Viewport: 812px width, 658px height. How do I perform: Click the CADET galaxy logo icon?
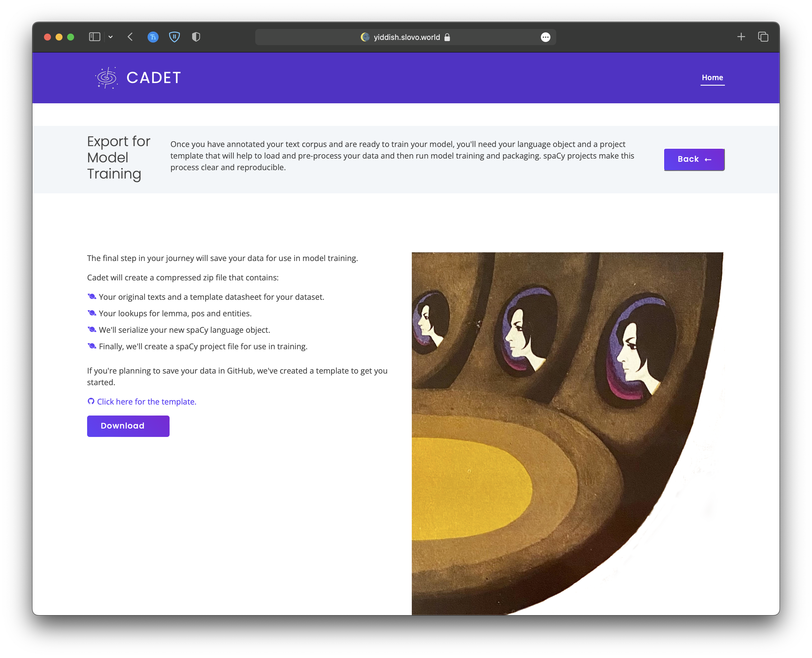pos(106,78)
